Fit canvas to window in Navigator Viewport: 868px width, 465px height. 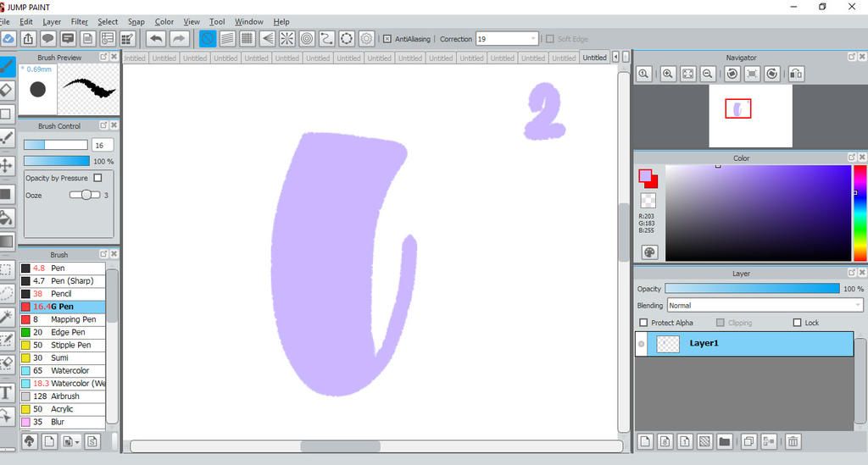[687, 74]
